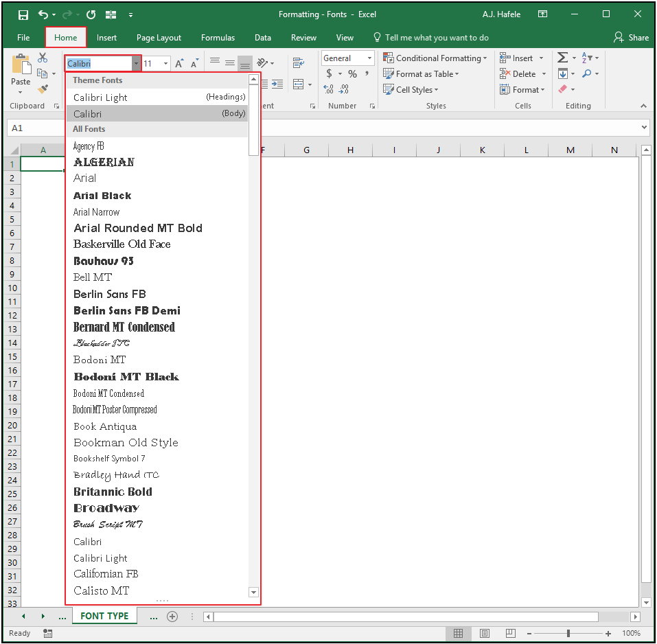Switch to Page Layout view in status bar
Viewport: 657px width, 644px height.
485,633
